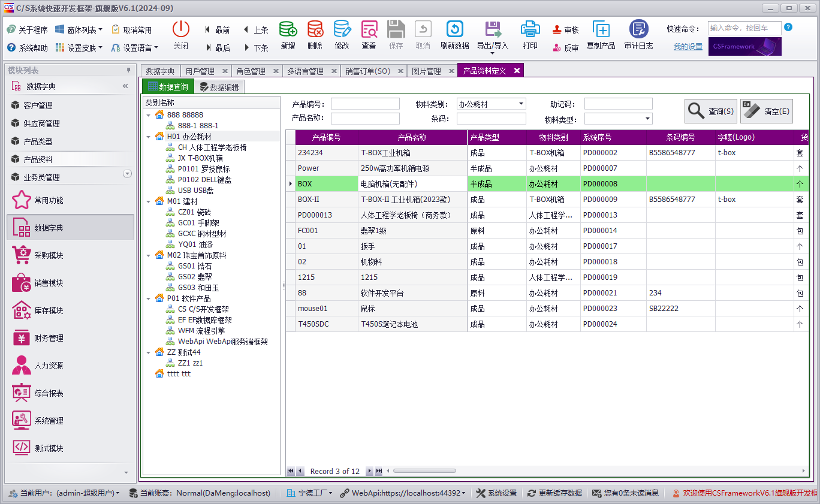Screen dimensions: 820x504
Task: Open 采购模块 purchasing module in sidebar
Action: pyautogui.click(x=70, y=255)
